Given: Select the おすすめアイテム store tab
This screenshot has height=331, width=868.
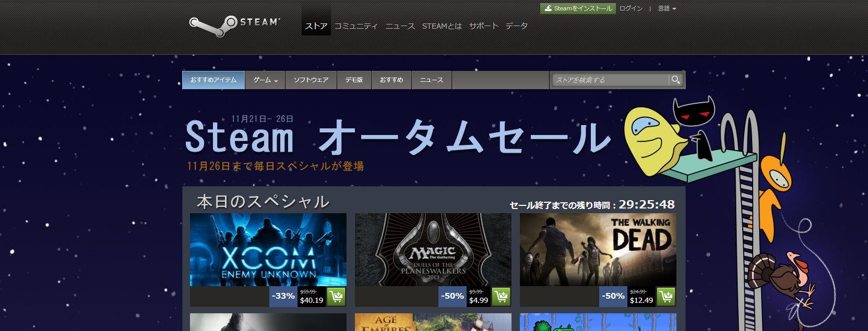Looking at the screenshot, I should point(213,80).
